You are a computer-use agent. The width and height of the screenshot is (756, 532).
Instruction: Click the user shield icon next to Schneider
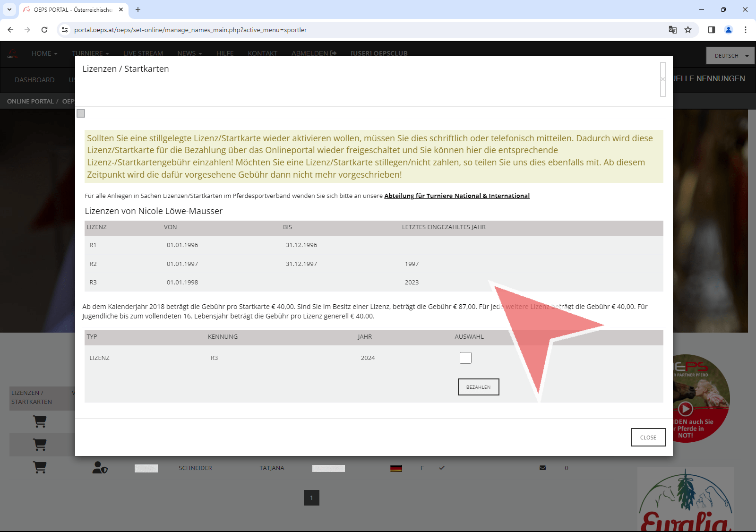[x=100, y=468]
